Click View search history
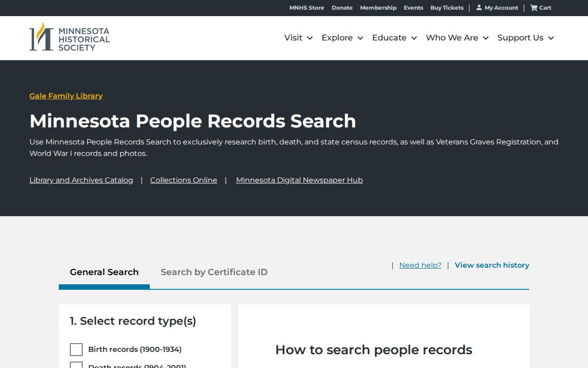This screenshot has height=368, width=588. pos(492,265)
